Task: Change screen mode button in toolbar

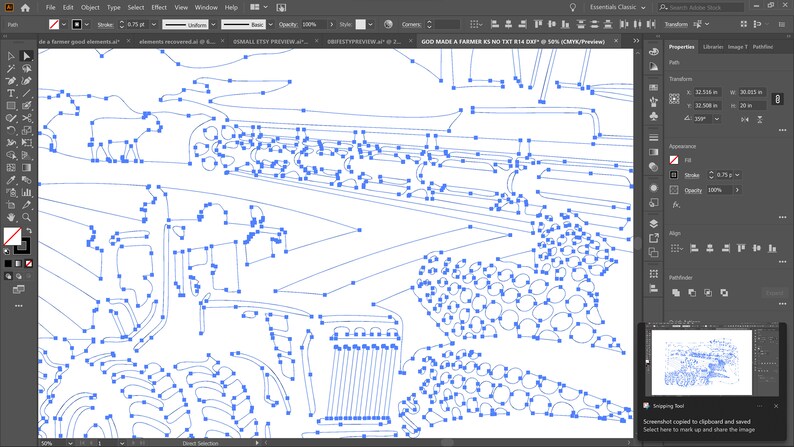Action: (x=18, y=290)
